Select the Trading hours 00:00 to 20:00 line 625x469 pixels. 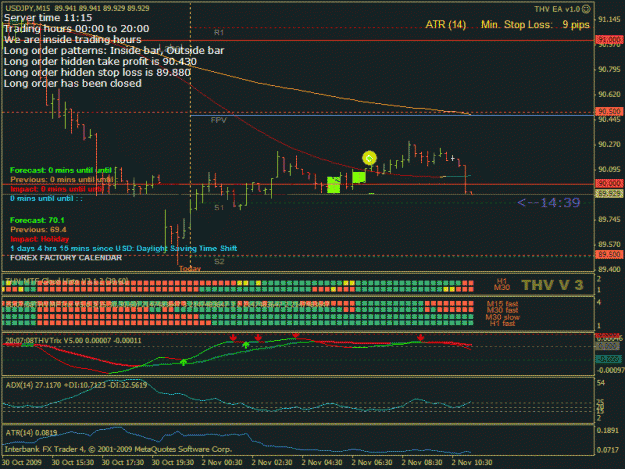tap(77, 29)
